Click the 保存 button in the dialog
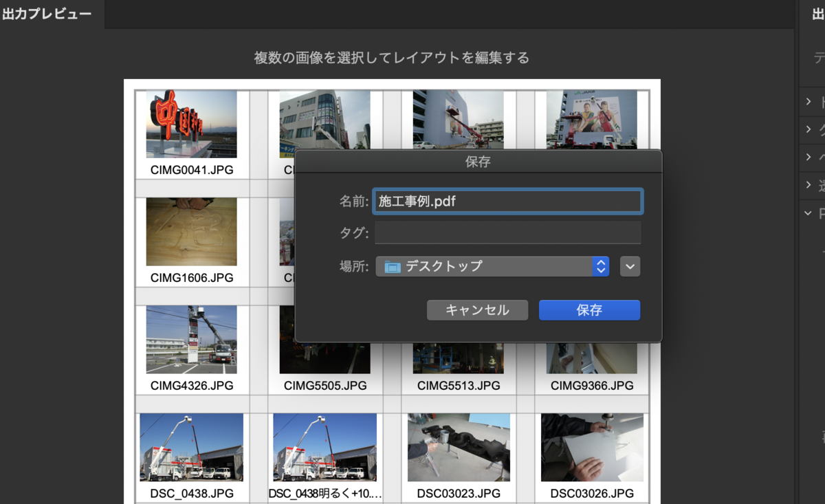 [589, 310]
